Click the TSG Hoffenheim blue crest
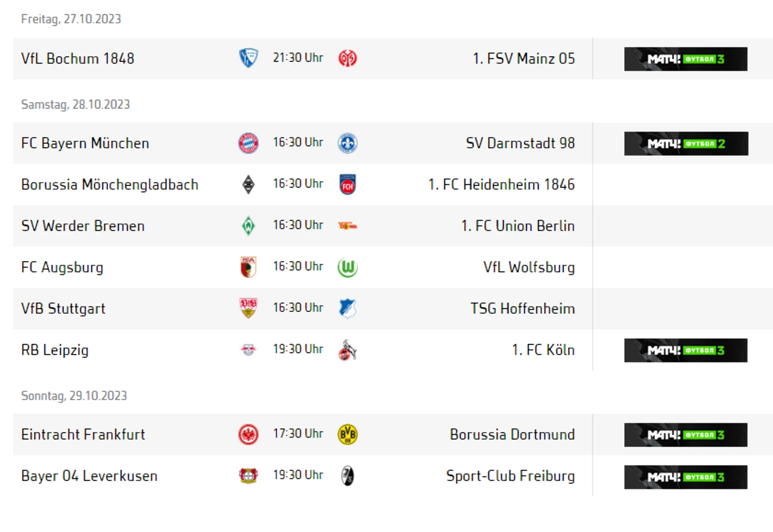773x532 pixels. coord(347,309)
